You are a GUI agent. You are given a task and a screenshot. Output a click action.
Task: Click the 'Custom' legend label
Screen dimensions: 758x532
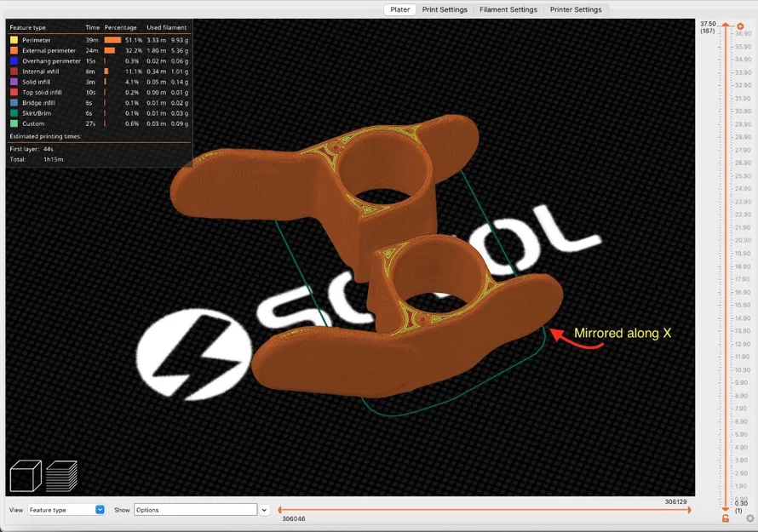click(33, 123)
